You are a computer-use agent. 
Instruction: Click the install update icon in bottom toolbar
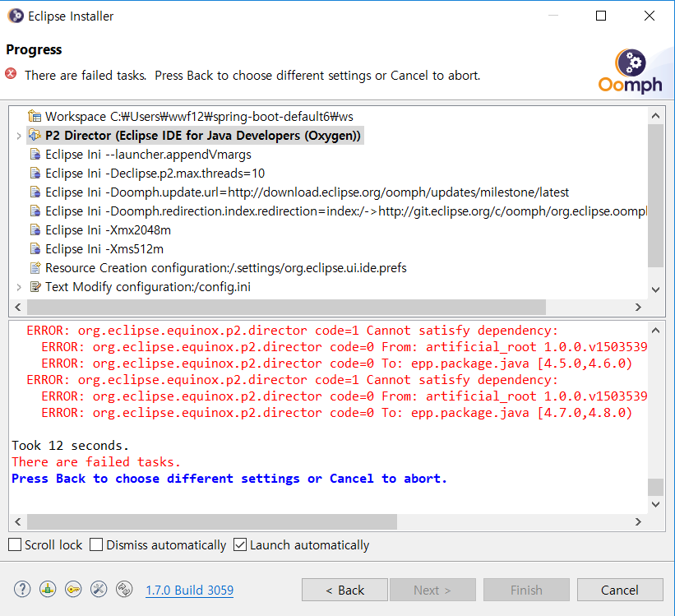coord(48,589)
